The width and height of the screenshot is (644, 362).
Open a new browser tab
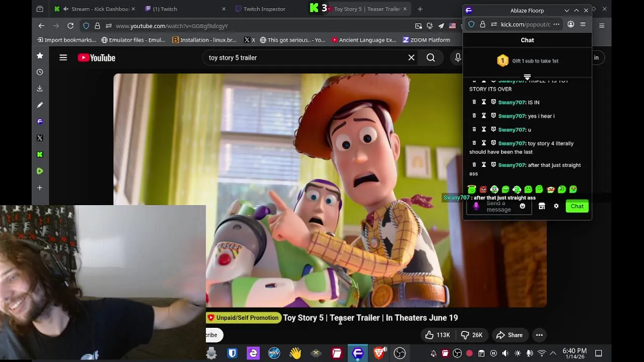coord(420,9)
